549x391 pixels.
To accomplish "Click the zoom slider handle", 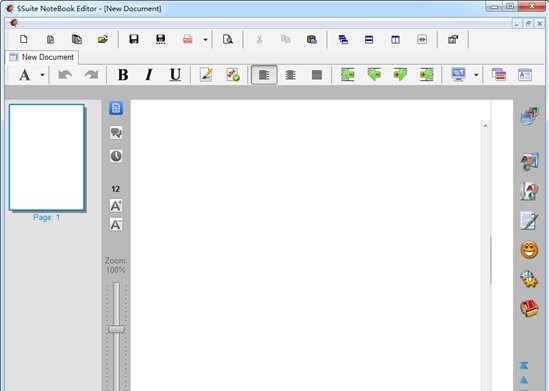I will [116, 329].
